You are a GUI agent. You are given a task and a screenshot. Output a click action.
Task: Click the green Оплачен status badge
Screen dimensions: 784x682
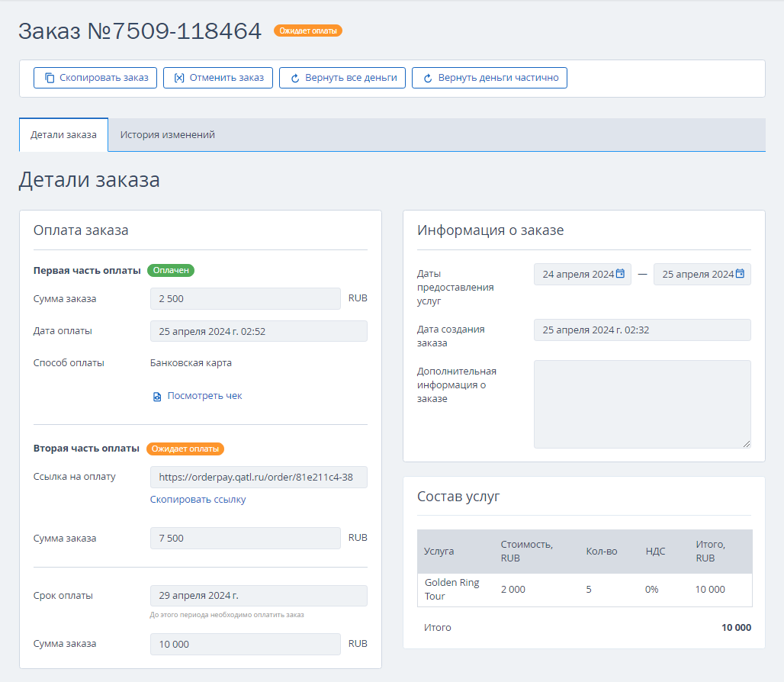pos(171,271)
